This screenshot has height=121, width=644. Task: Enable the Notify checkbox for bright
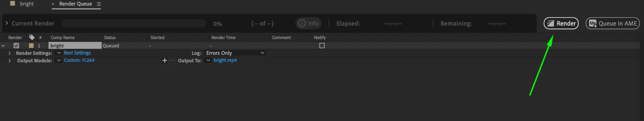[322, 46]
